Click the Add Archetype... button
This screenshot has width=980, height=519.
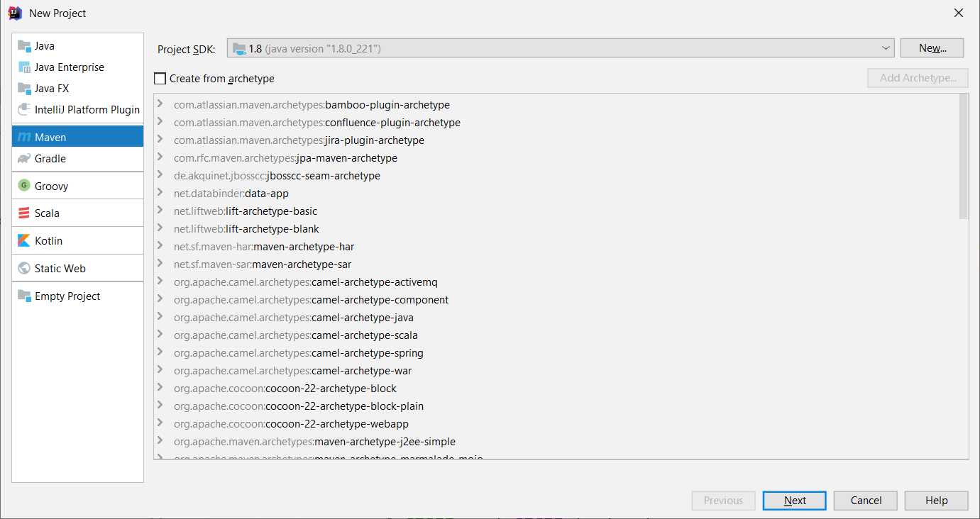[x=918, y=78]
